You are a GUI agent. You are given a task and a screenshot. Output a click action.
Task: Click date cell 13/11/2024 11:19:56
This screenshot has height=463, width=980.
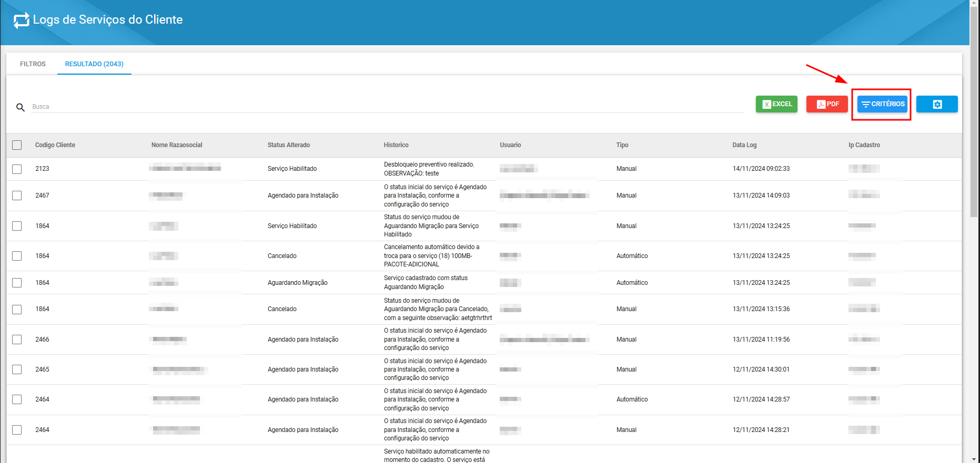(x=761, y=339)
